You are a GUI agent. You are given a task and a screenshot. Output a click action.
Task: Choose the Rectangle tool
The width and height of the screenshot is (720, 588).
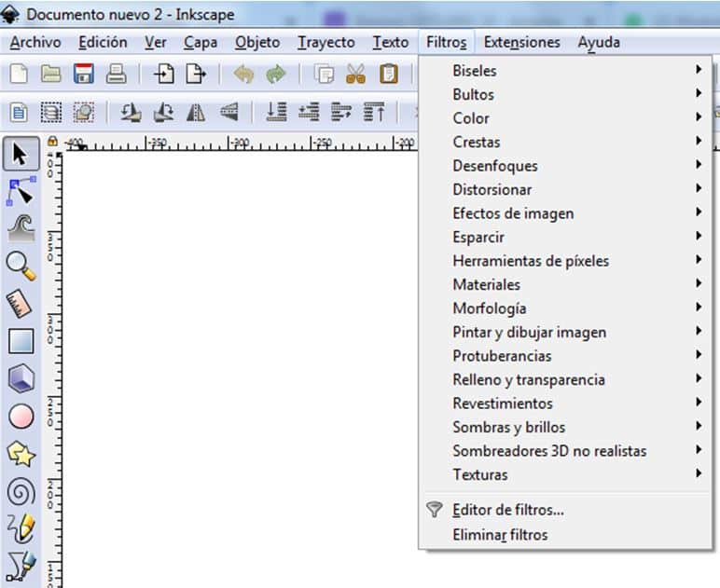[x=21, y=341]
